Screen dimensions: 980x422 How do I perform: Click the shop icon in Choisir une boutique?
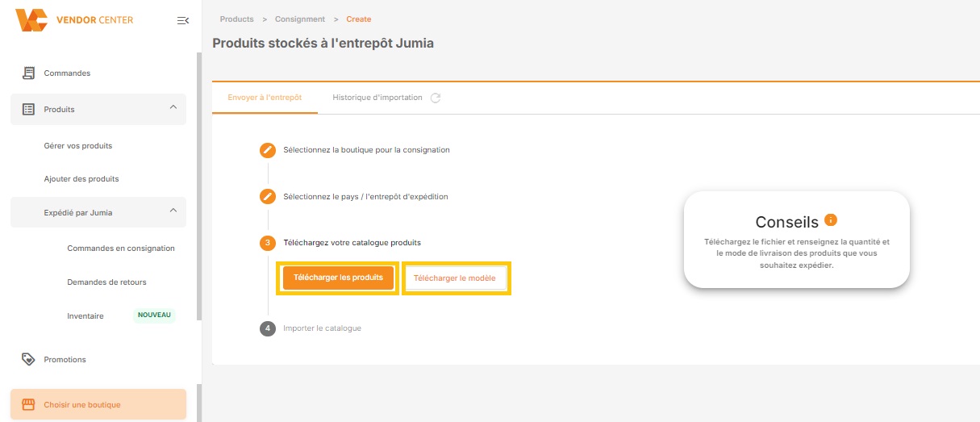point(28,404)
